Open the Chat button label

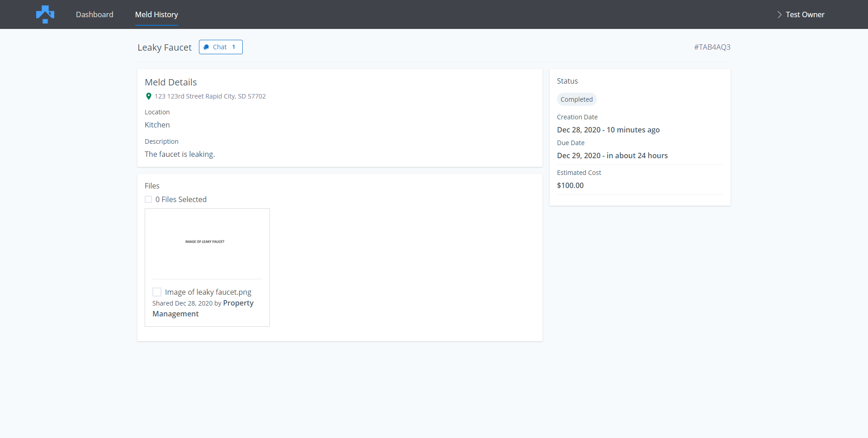pos(220,47)
